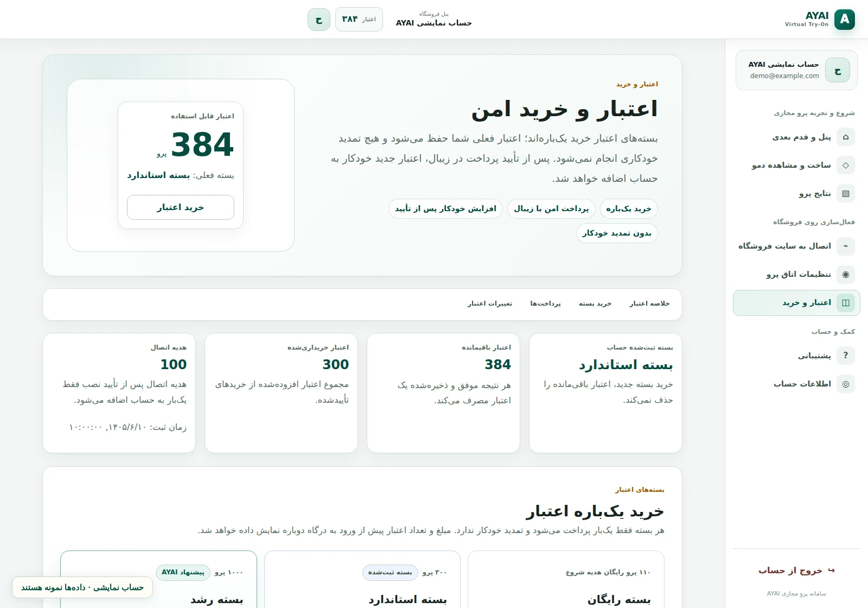Open اتصال به سایت فروشگاه menu item

tap(796, 246)
